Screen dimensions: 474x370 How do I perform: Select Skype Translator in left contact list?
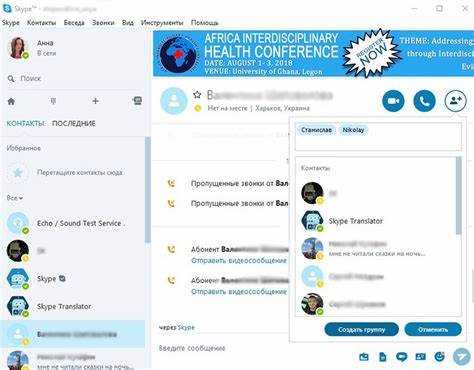pyautogui.click(x=73, y=306)
